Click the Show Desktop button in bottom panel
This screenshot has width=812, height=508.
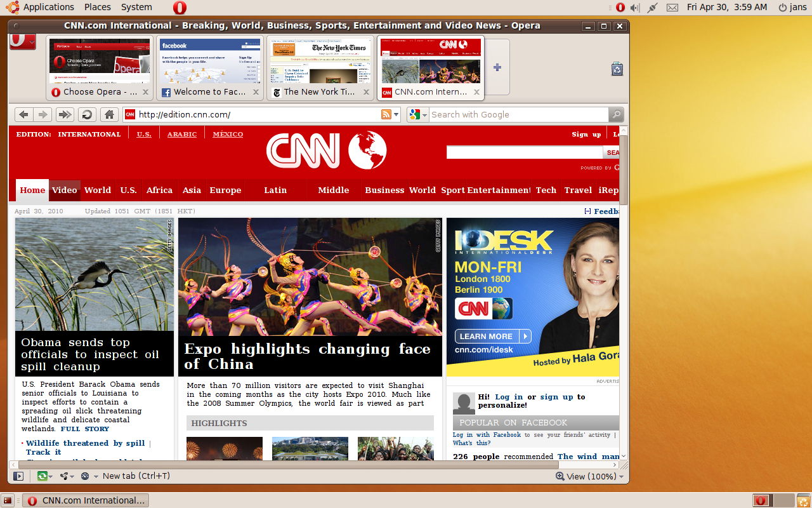pos(8,500)
